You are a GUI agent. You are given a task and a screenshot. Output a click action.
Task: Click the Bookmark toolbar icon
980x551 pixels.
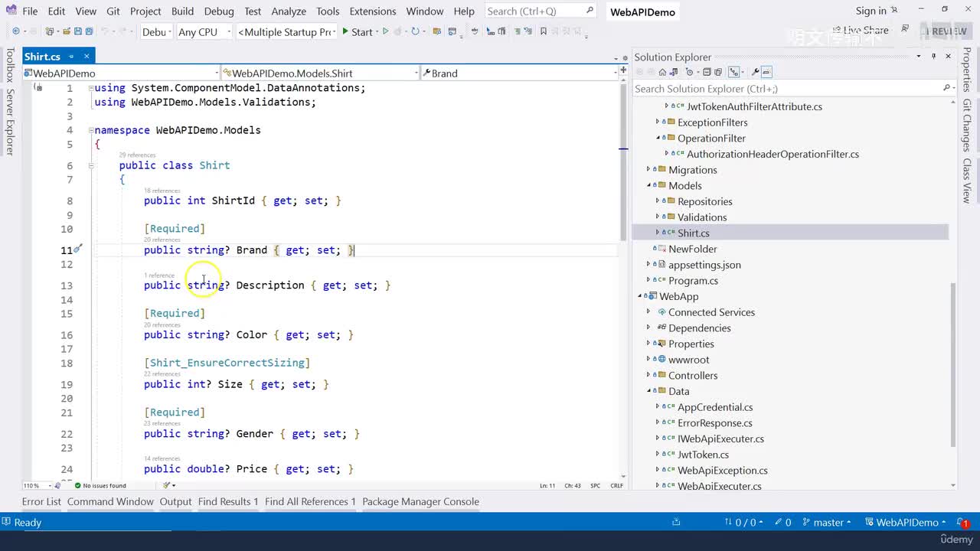(544, 31)
